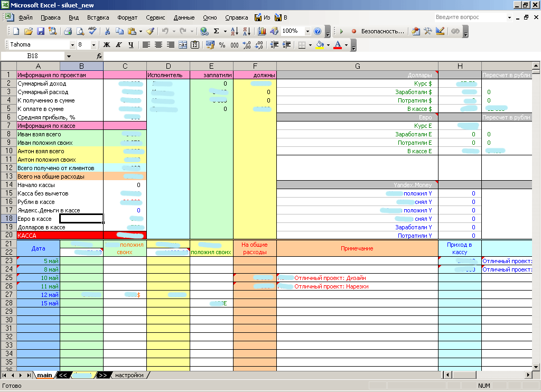Toggle align left
Screen dimensions: 541x392
coord(146,45)
